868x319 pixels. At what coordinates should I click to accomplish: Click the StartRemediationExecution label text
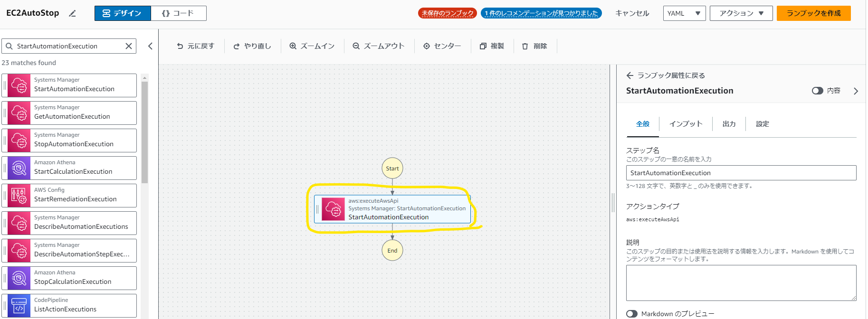tap(75, 199)
